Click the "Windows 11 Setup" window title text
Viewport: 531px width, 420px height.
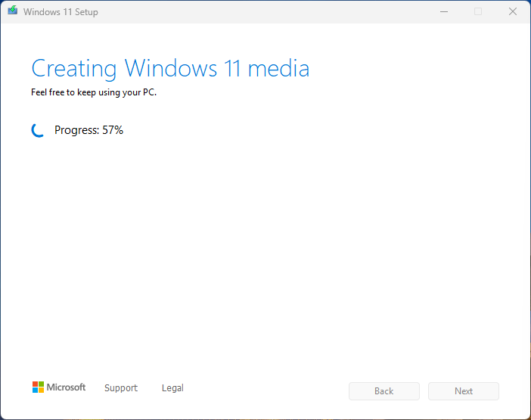click(x=61, y=12)
